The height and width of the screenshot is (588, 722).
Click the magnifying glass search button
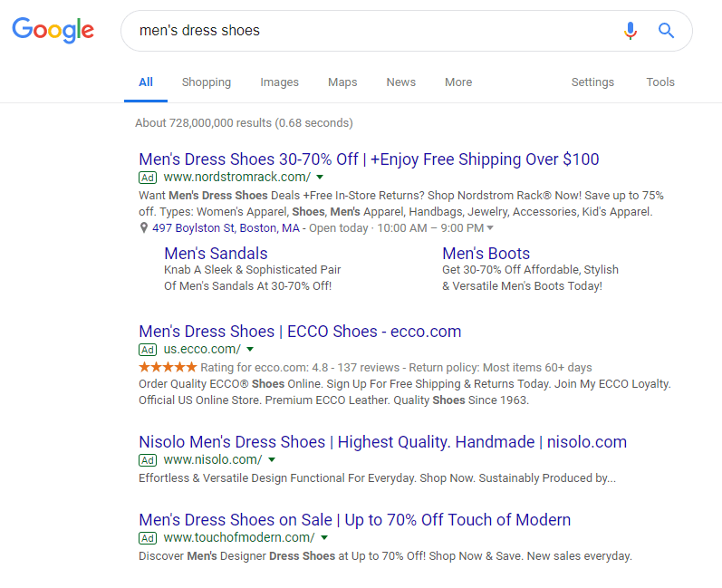tap(666, 31)
